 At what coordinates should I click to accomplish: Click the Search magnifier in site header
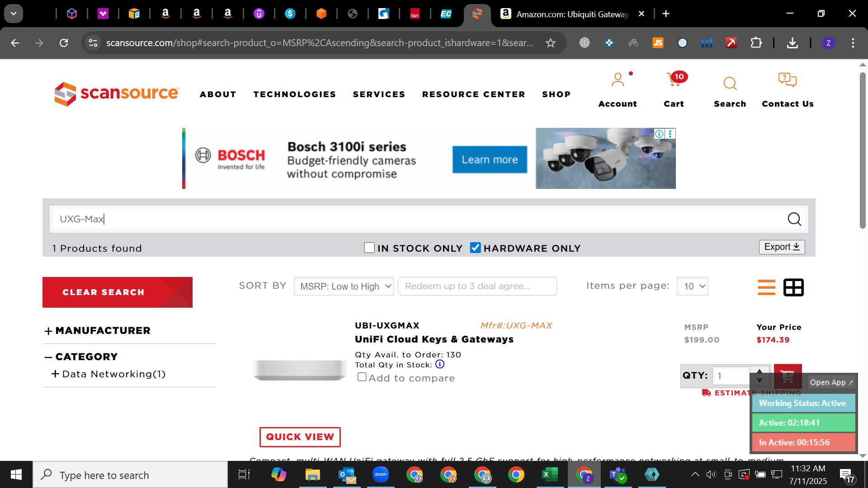click(x=730, y=83)
